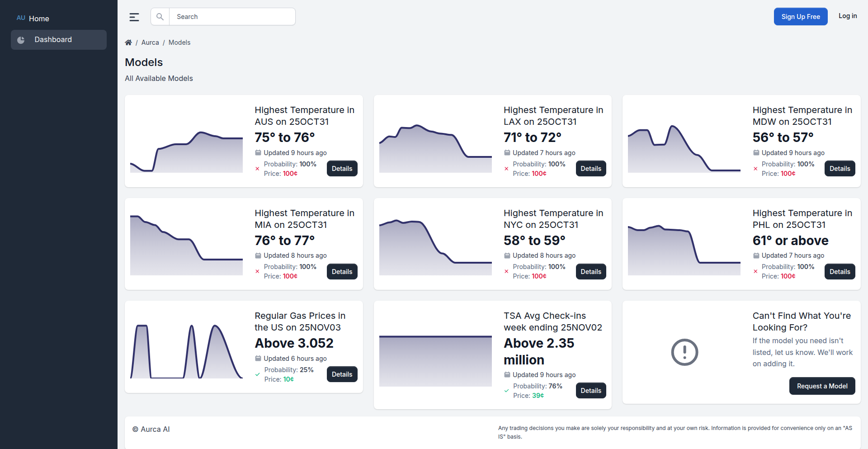Click the AU logo in sidebar
This screenshot has height=449, width=868.
click(x=21, y=18)
